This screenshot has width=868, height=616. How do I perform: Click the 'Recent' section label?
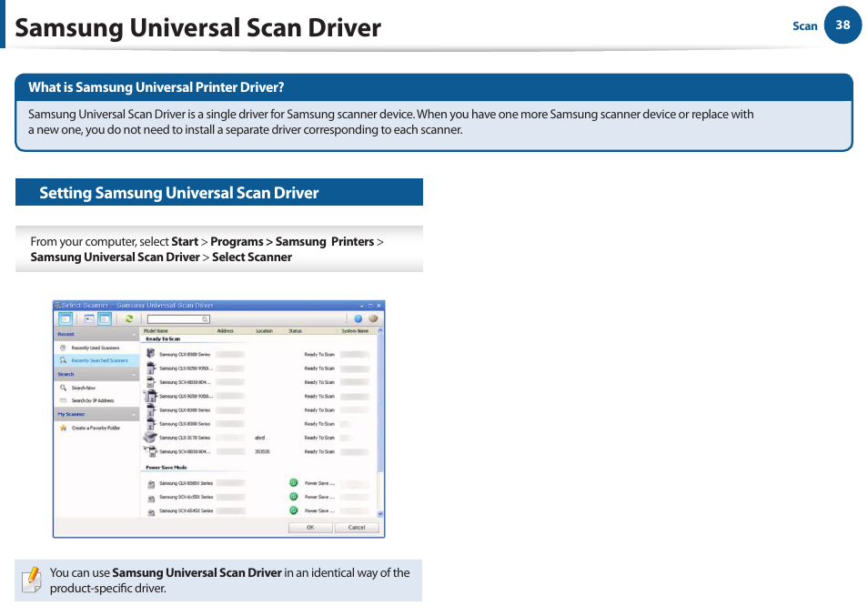point(66,334)
